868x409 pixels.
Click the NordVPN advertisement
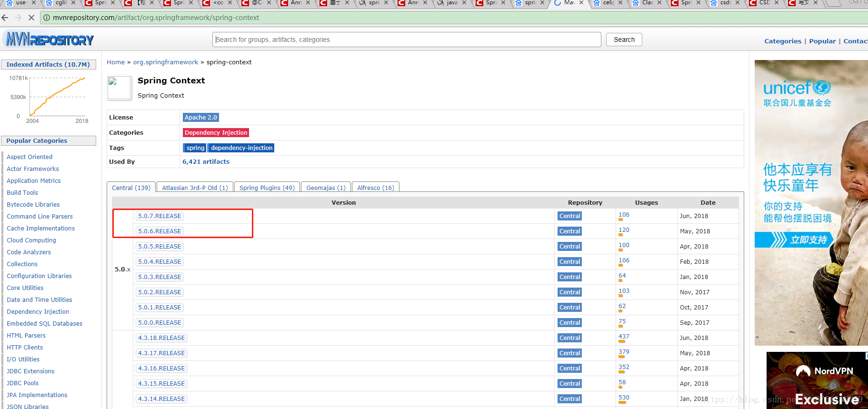pyautogui.click(x=817, y=380)
